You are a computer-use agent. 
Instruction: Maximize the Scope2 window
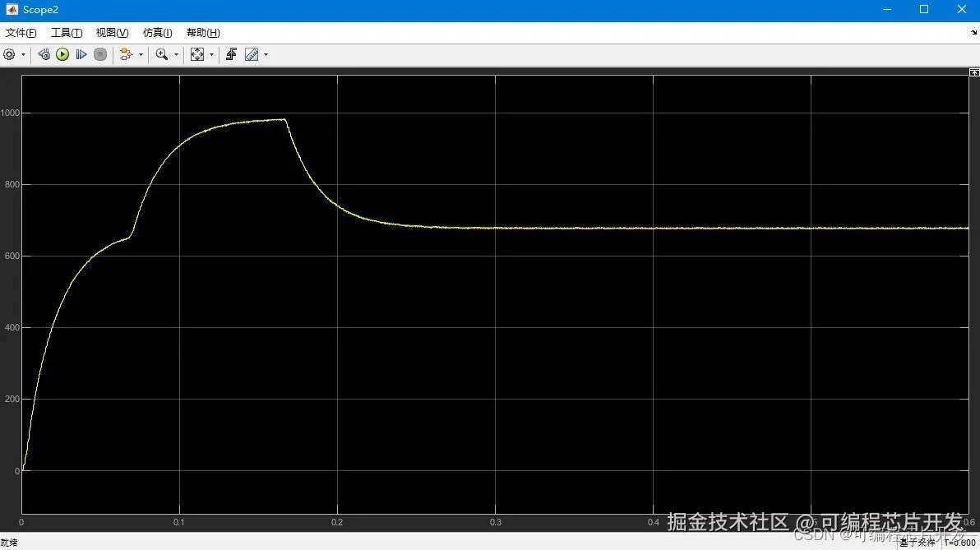coord(924,9)
